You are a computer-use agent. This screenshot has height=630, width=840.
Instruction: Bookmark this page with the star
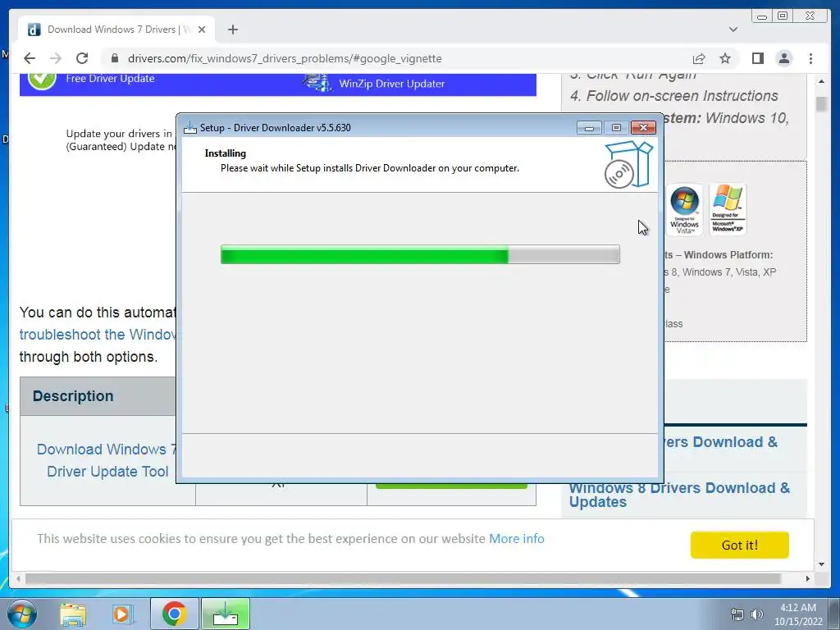pos(725,58)
